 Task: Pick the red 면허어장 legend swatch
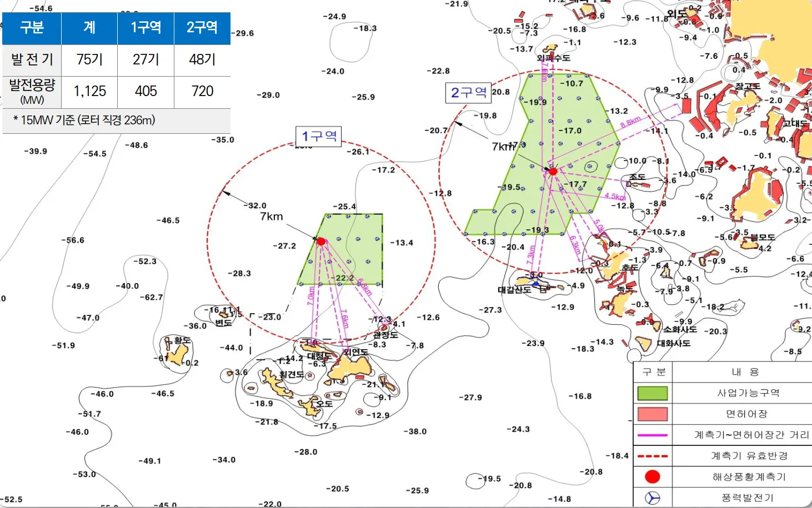653,414
